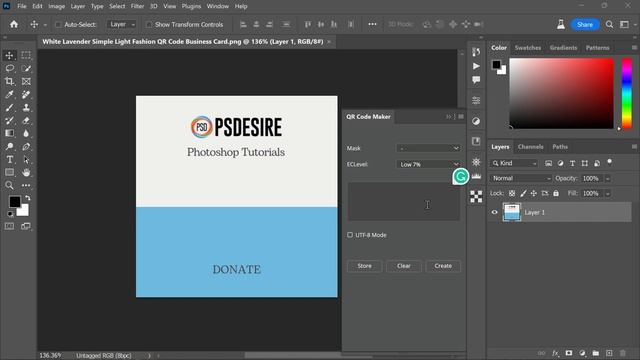Open Opacity dropdown arrow

(x=608, y=178)
